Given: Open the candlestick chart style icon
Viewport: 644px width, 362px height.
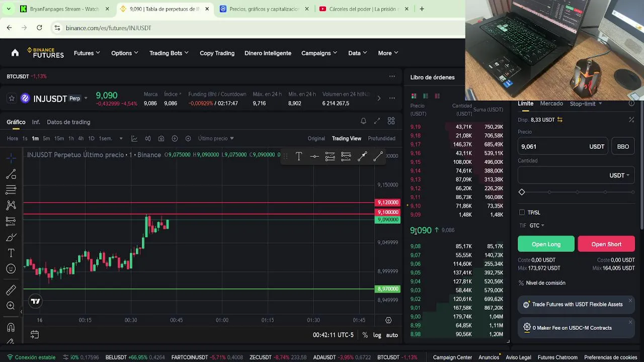Looking at the screenshot, I should pos(148,138).
